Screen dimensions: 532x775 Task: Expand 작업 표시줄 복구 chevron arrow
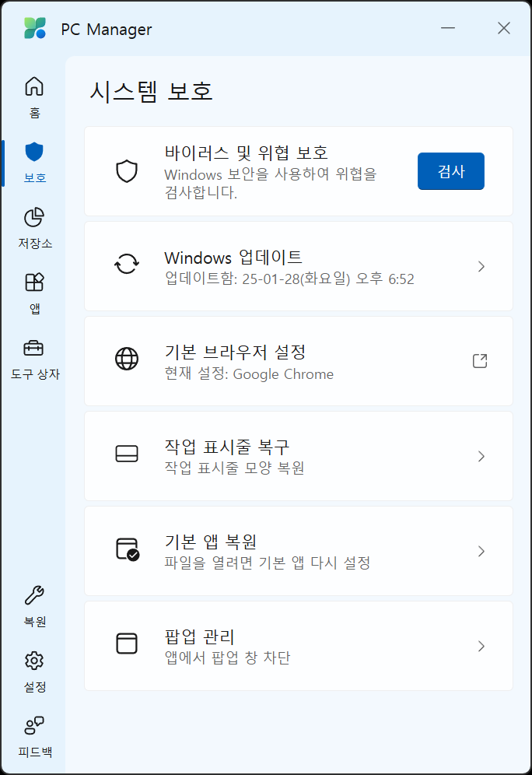tap(481, 456)
